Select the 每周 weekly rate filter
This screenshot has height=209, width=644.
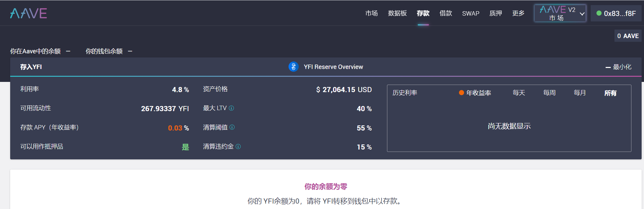549,93
